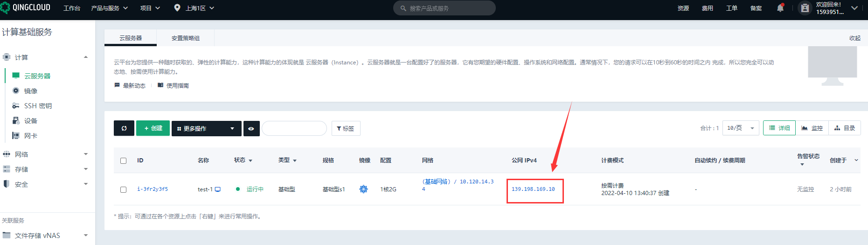Open the SSH 密钥 sidebar item
Screen dimensions: 868x245
38,106
